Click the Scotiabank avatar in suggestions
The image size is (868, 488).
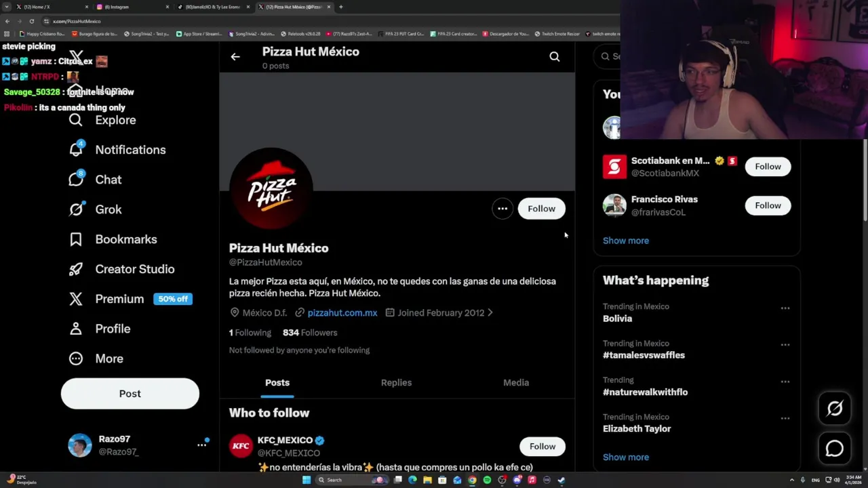click(x=614, y=167)
